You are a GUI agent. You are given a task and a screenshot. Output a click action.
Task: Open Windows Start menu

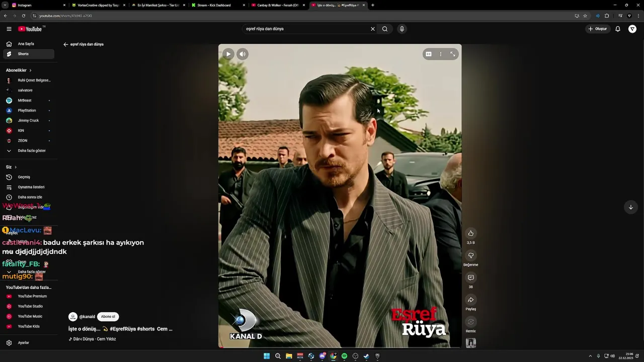click(267, 356)
